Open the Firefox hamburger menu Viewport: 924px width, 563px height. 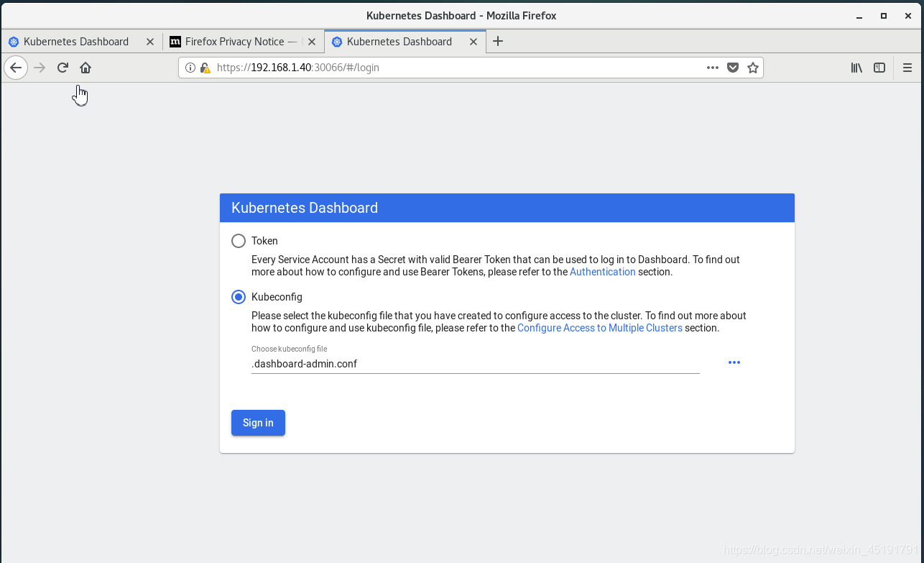(x=907, y=68)
